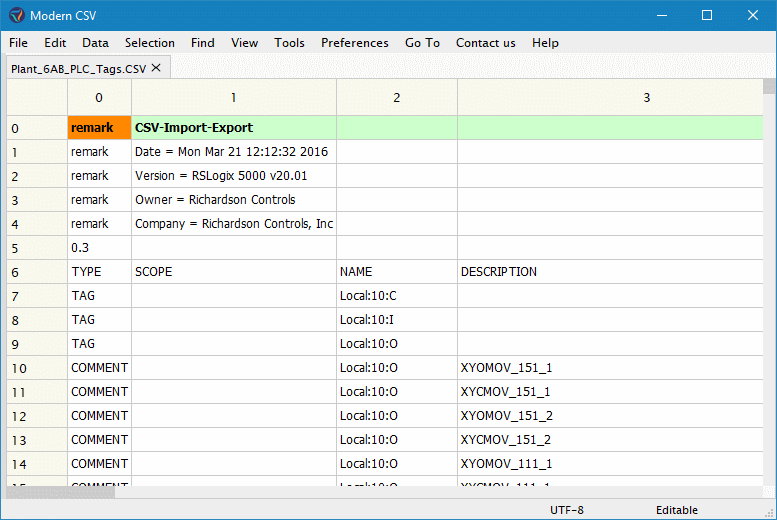The width and height of the screenshot is (777, 520).
Task: Select the DESCRIPTION cell
Action: [610, 272]
